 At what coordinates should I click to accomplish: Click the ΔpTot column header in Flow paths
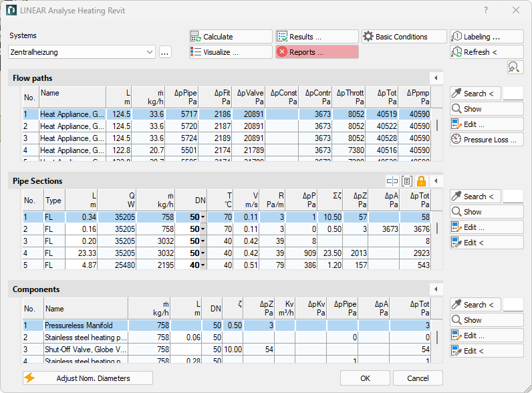click(x=382, y=97)
